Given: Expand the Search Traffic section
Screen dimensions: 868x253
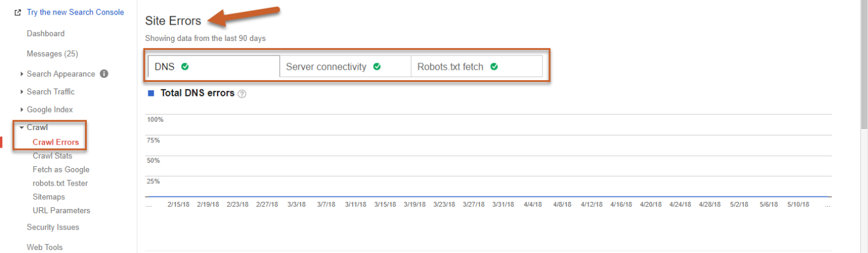Looking at the screenshot, I should coord(50,92).
